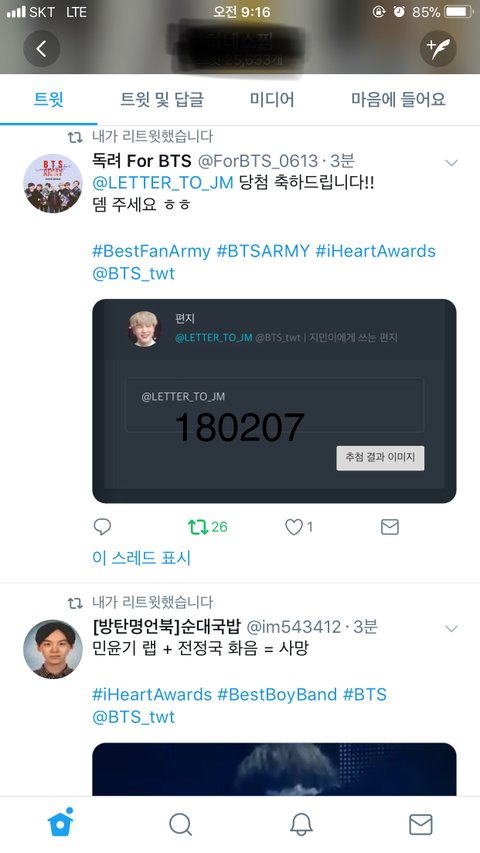Undo the retweet with 26 count

coord(207,527)
